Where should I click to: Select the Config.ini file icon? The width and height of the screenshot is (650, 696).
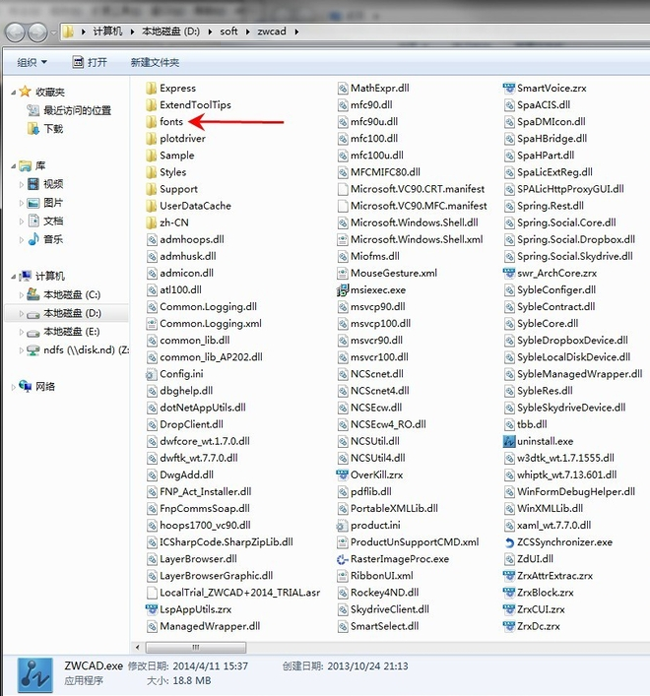152,374
